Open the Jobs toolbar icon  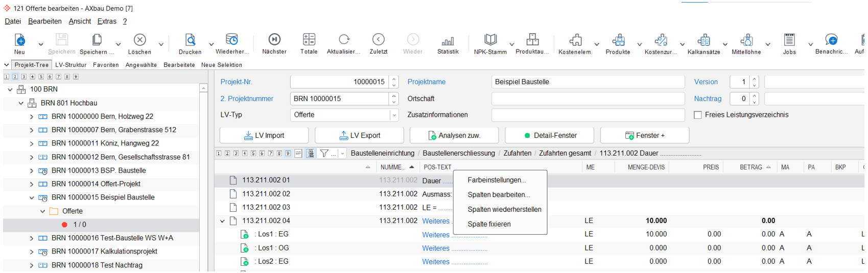click(789, 40)
